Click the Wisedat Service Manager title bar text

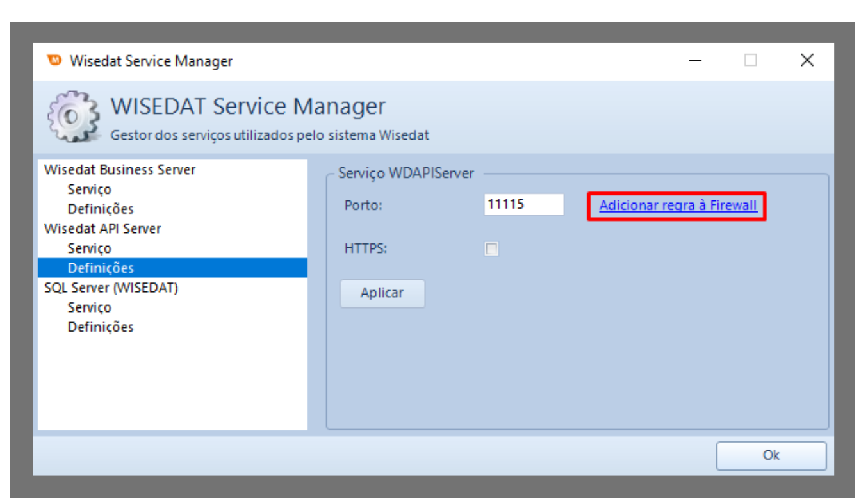click(151, 61)
